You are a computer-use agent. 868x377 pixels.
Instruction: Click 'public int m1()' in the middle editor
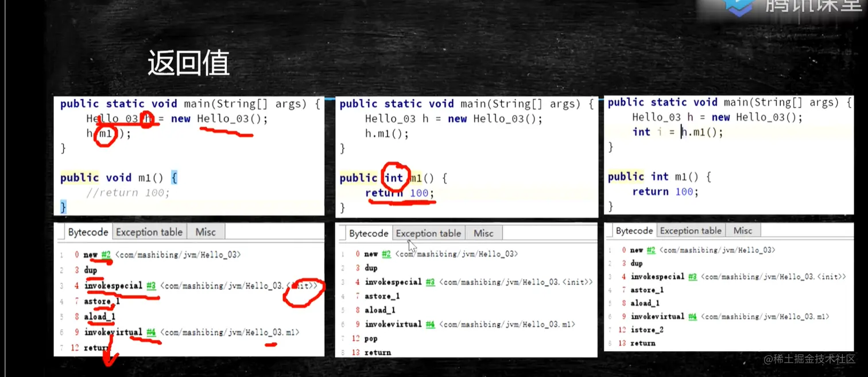[387, 178]
